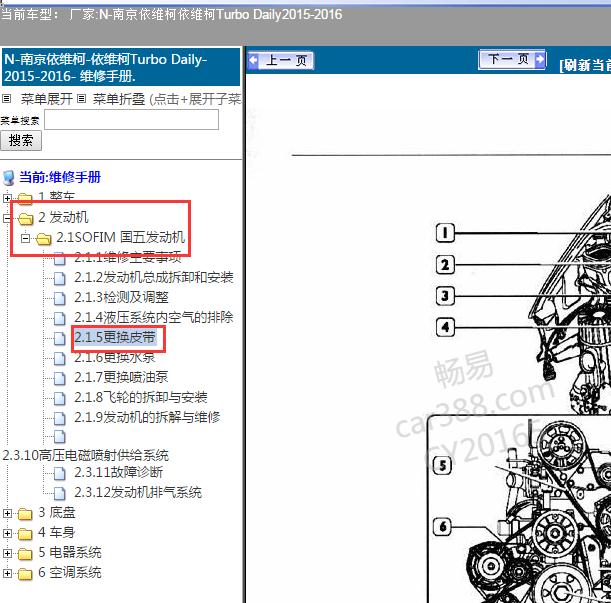The height and width of the screenshot is (603, 611).
Task: Expand the 5 电器系统 tree node
Action: 7,553
